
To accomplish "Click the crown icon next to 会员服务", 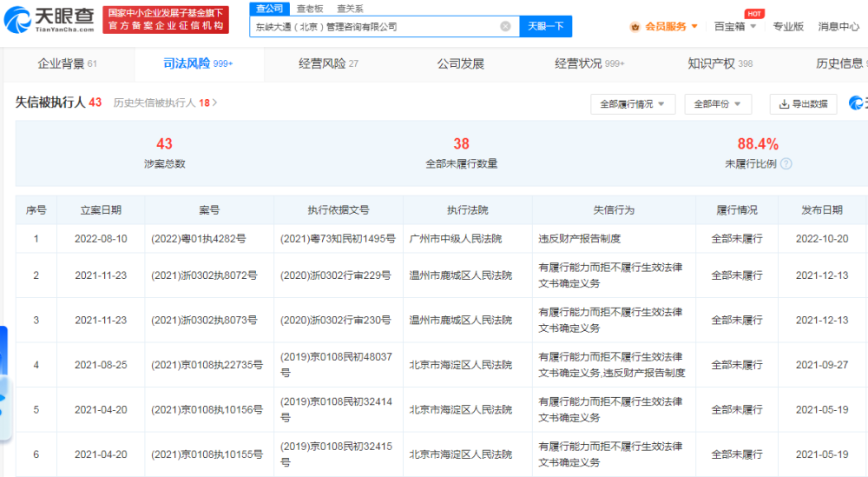I will click(635, 27).
